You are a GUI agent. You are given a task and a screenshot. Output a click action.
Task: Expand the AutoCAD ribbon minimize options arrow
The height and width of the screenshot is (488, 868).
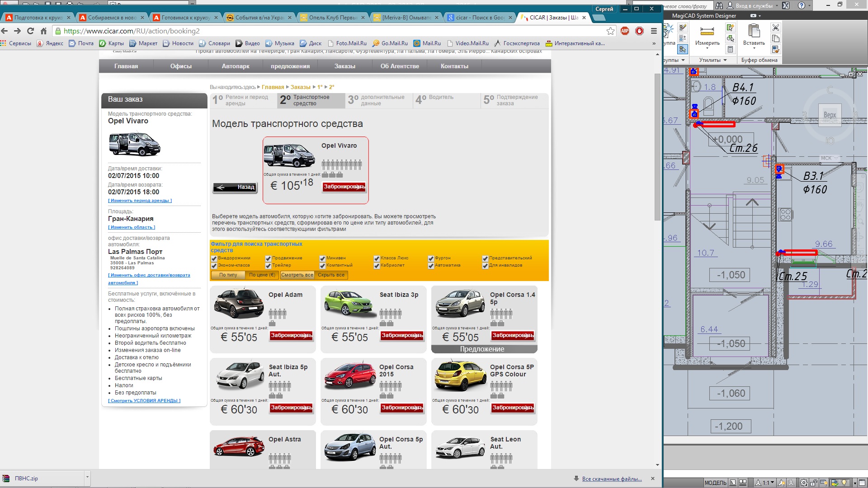click(759, 16)
